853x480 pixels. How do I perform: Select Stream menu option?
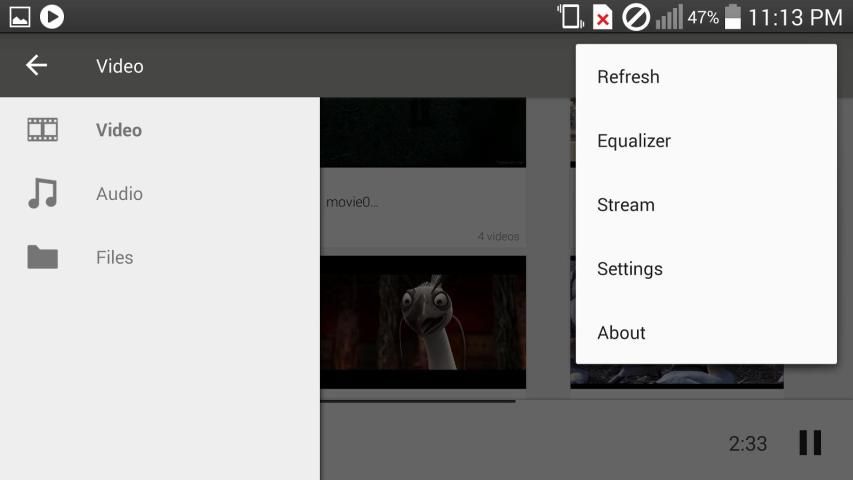click(x=626, y=205)
